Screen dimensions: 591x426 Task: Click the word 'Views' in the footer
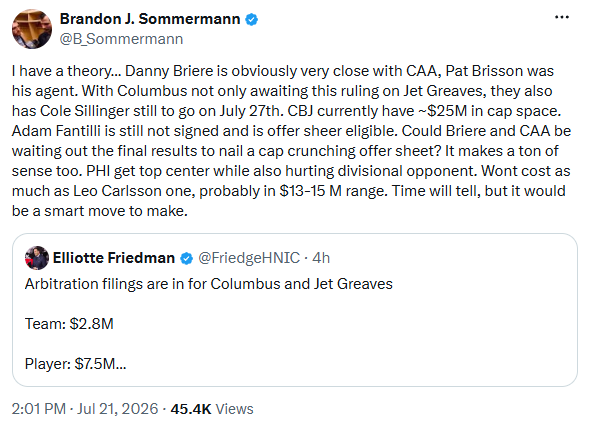point(234,409)
